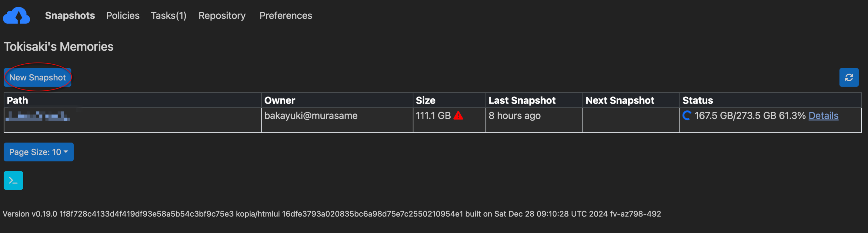
Task: Select the Preferences tab
Action: [x=285, y=15]
